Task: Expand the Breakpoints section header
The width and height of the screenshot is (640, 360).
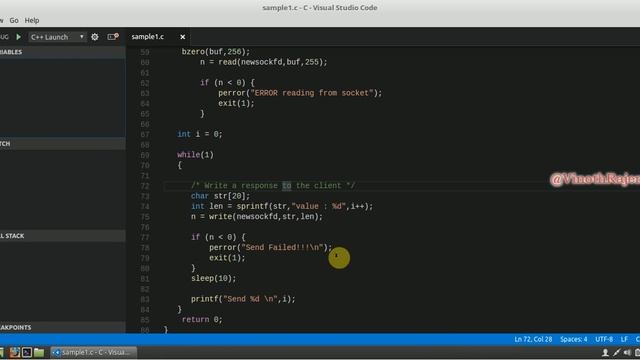Action: [63, 327]
